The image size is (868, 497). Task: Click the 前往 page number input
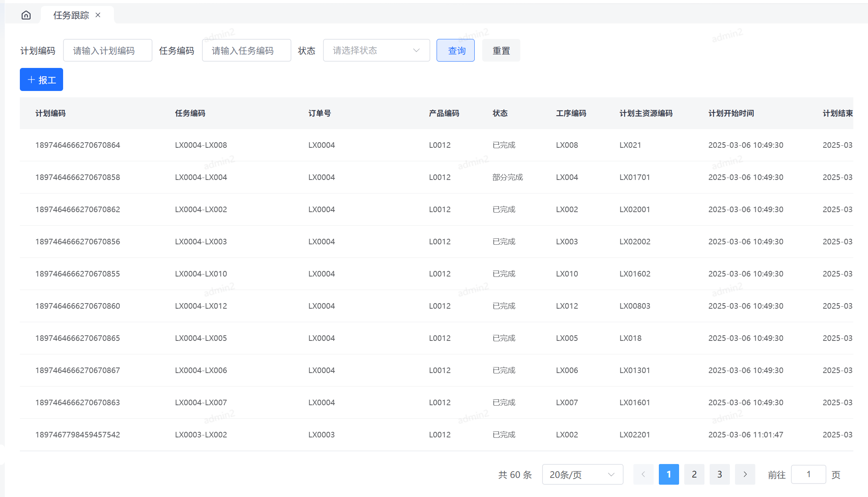[808, 474]
